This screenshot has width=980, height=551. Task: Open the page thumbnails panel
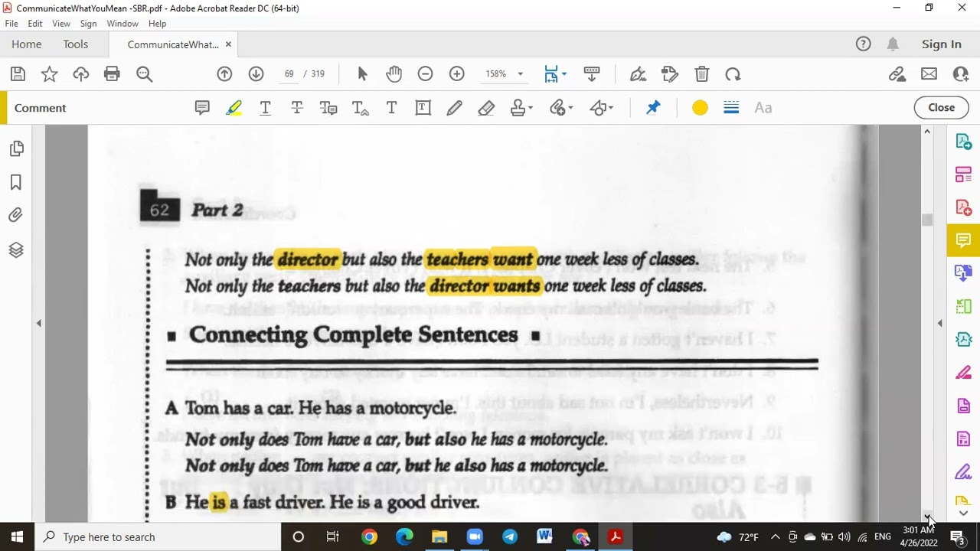tap(16, 148)
